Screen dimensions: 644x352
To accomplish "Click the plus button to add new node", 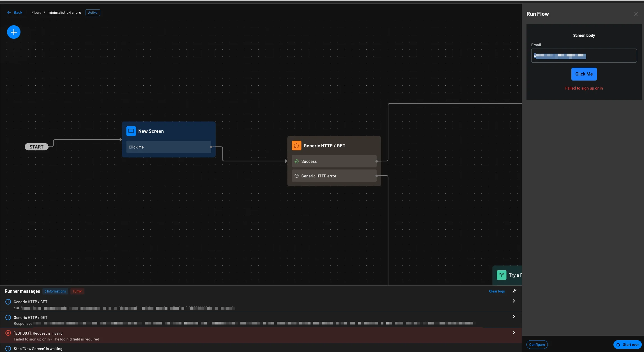I will [x=13, y=32].
